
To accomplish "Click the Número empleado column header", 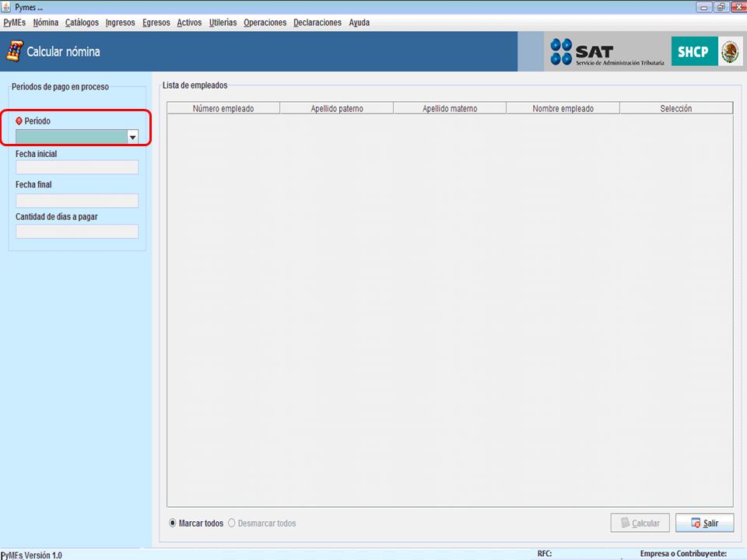I will click(x=223, y=108).
